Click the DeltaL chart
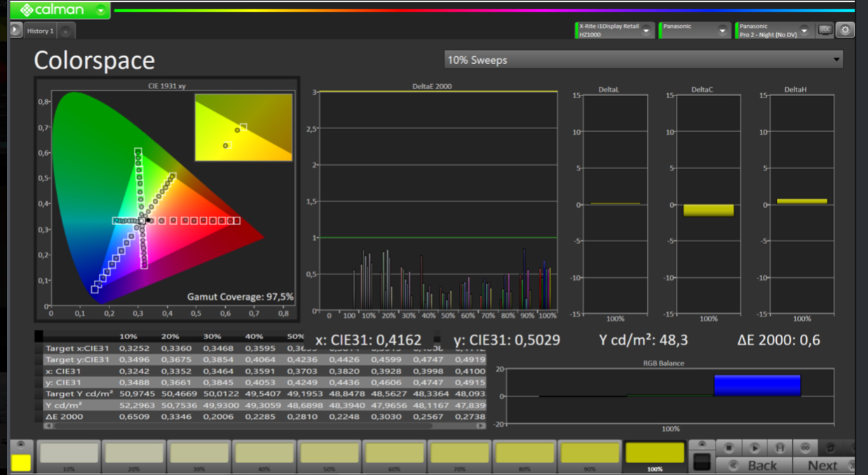The width and height of the screenshot is (868, 475). pos(615,204)
